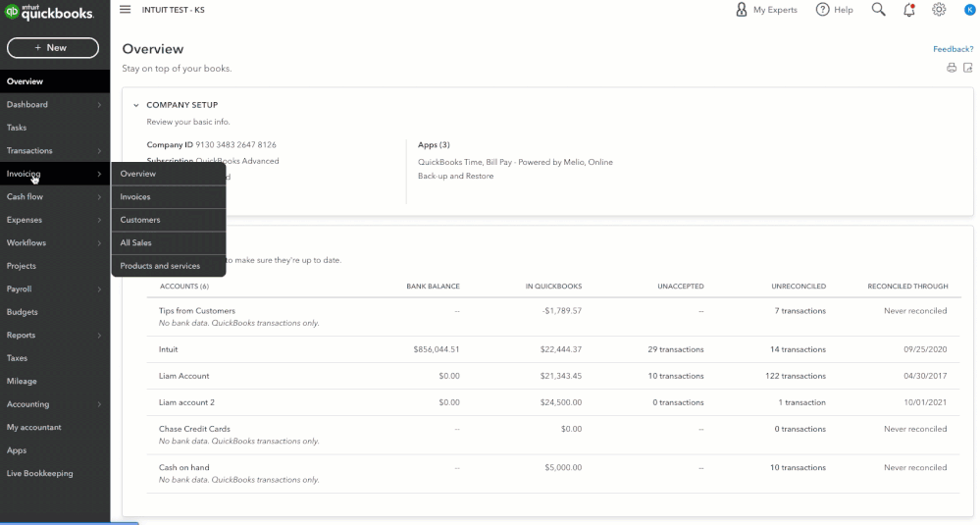Open Apps in the sidebar
Screen dimensions: 980x525
tap(55, 450)
